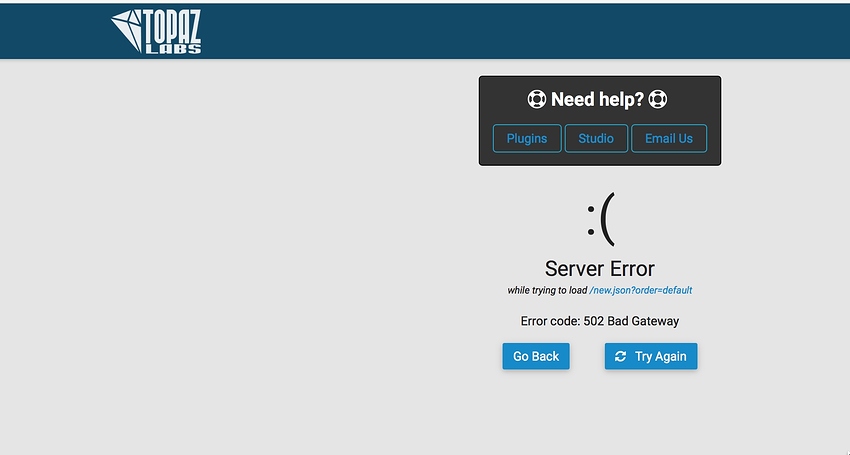Image resolution: width=850 pixels, height=455 pixels.
Task: Click the Need help? heading text
Action: [x=597, y=100]
